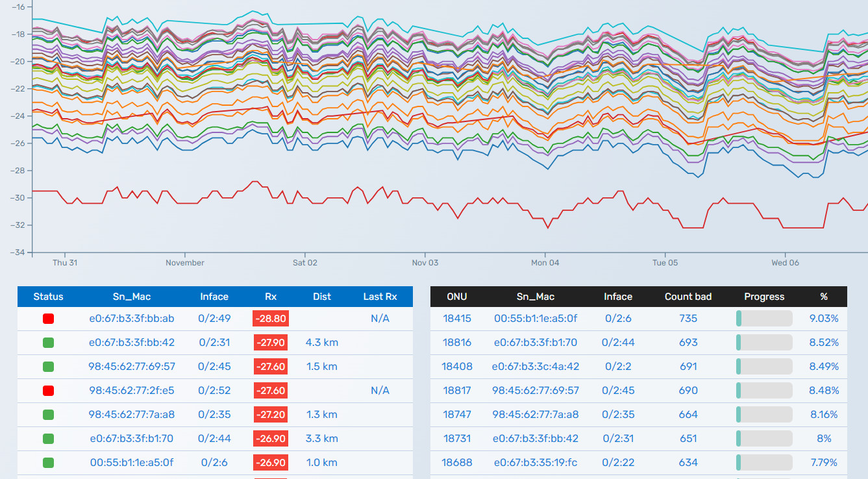
Task: Click red status indicator for e0:67:b3:3f:bb:ab
Action: [48, 319]
